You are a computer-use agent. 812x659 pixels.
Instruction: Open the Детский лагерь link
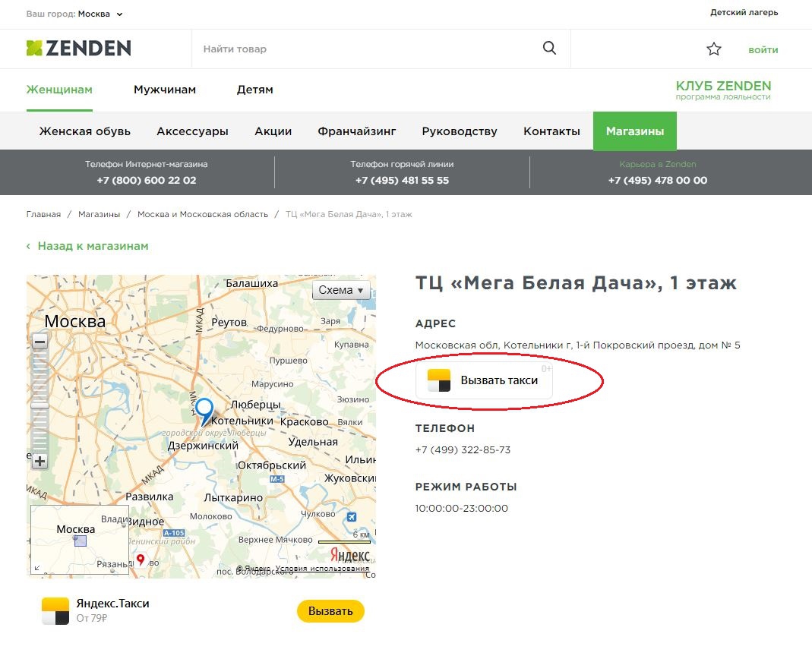[x=744, y=12]
